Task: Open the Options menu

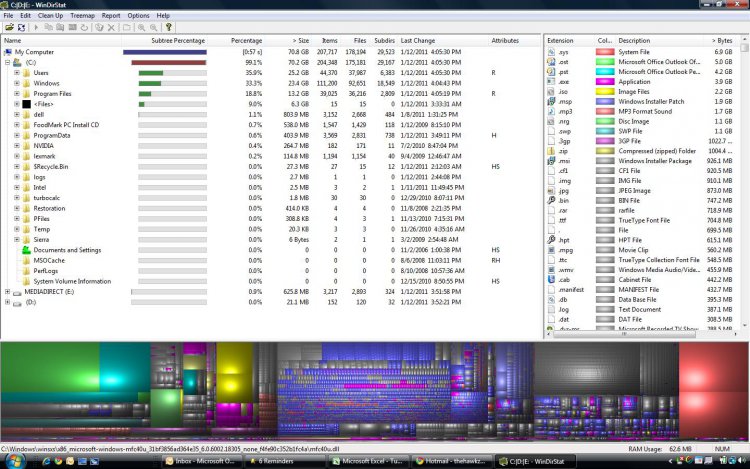Action: pos(138,16)
